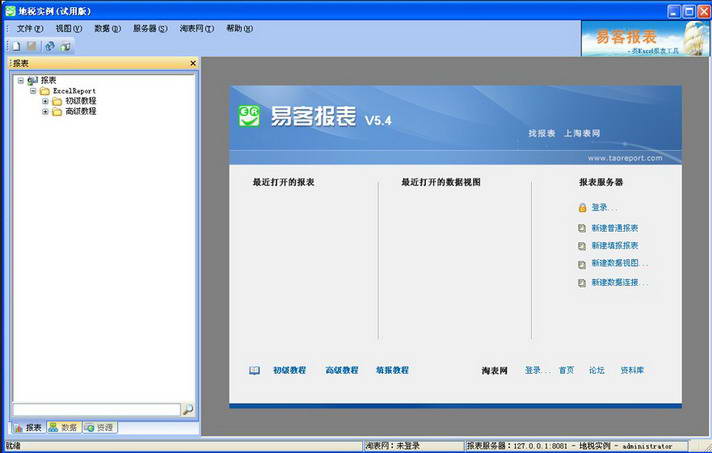Open the 填报教程 link at bottom
Screen dimensions: 712x453
pyautogui.click(x=392, y=370)
